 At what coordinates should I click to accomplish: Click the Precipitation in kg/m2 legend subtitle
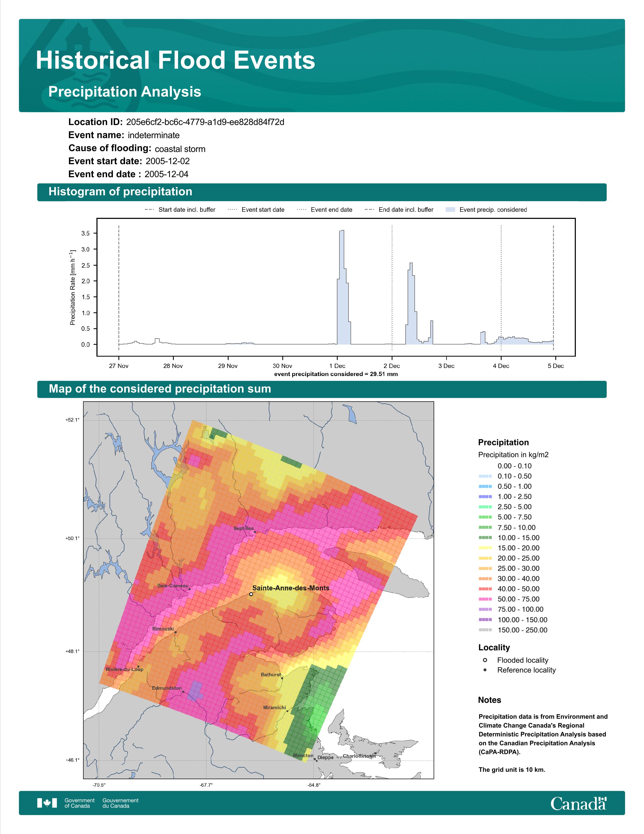(513, 455)
